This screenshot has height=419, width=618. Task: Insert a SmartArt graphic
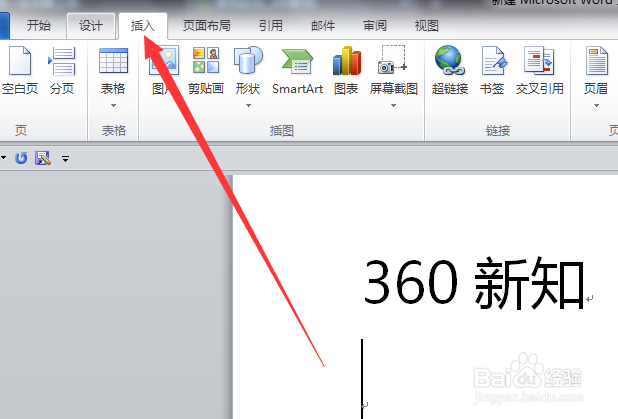[298, 71]
